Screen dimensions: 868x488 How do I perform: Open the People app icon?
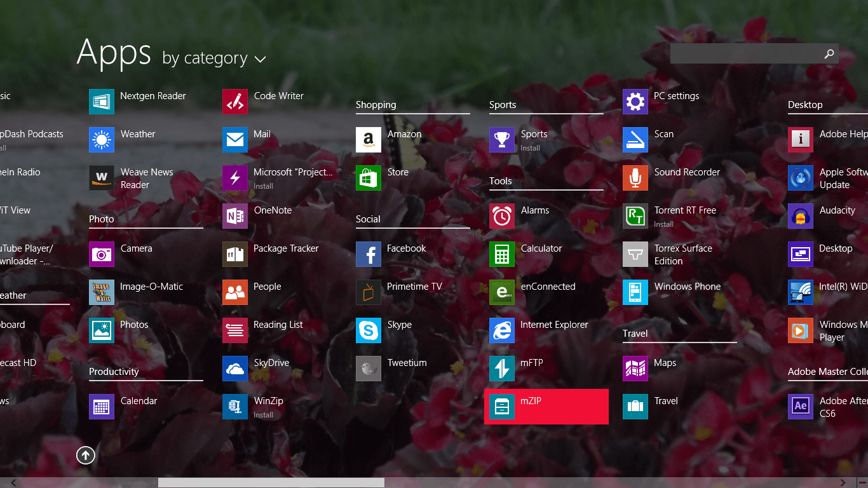pyautogui.click(x=235, y=292)
